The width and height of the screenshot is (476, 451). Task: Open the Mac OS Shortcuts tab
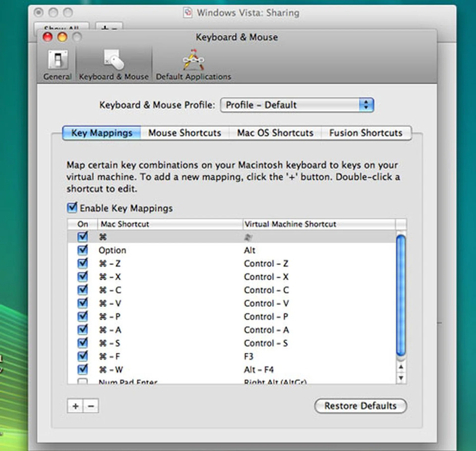[275, 133]
